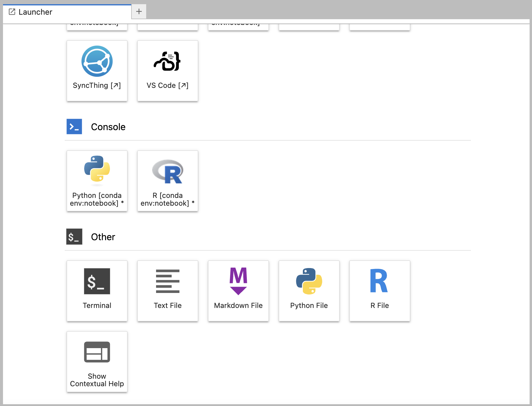Create a new Markdown File
The image size is (532, 406).
(x=238, y=291)
